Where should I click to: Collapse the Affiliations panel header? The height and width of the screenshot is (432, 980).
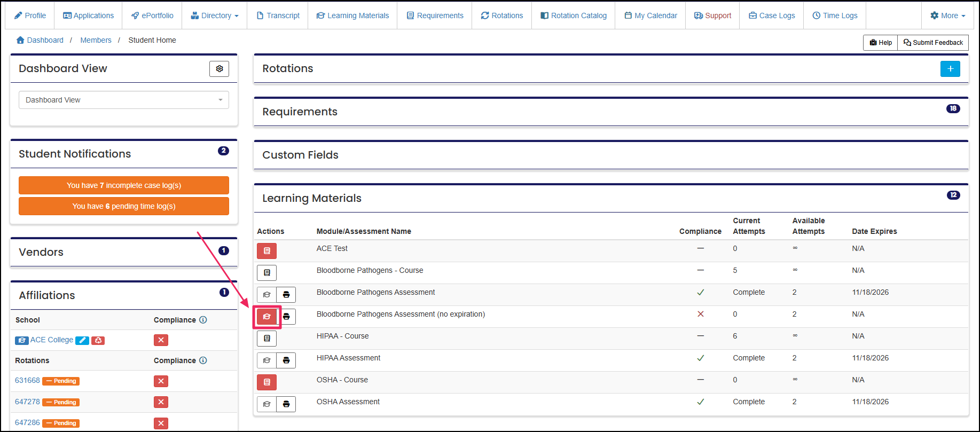pos(124,296)
